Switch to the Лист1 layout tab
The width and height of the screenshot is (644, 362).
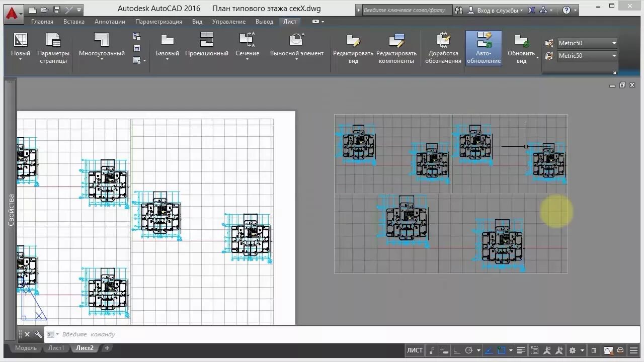click(x=56, y=348)
